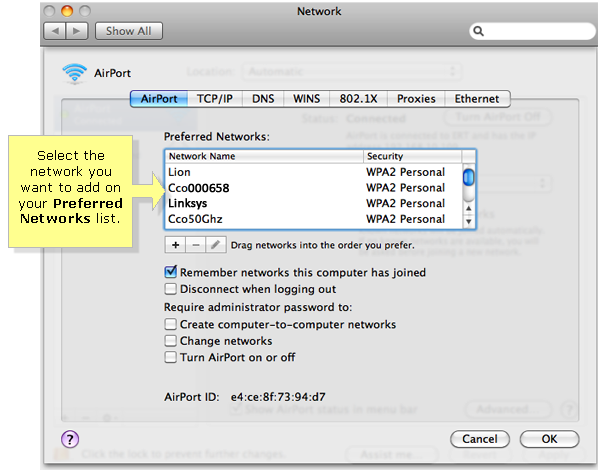Screen dimensions: 600x472
Task: Click the search input field
Action: (532, 31)
